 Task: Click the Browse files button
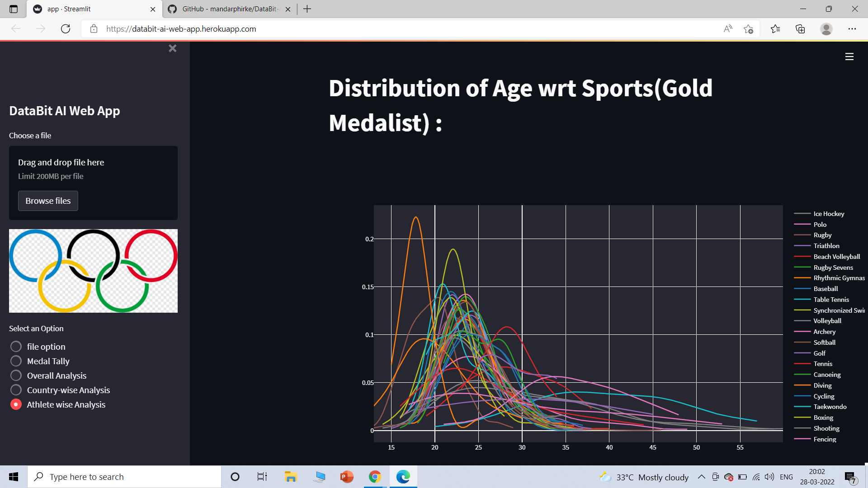click(48, 201)
